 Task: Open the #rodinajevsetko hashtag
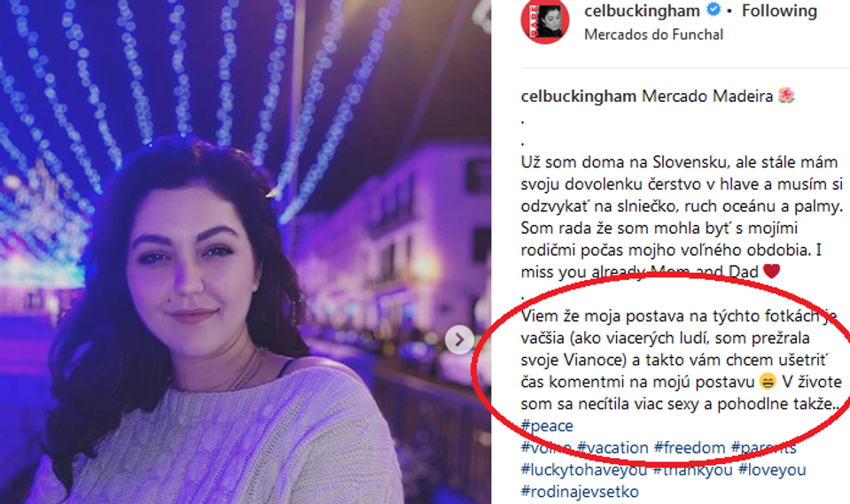click(x=580, y=492)
